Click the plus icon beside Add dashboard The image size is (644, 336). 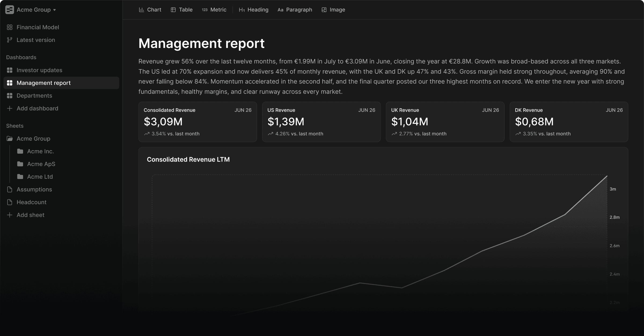click(x=10, y=108)
